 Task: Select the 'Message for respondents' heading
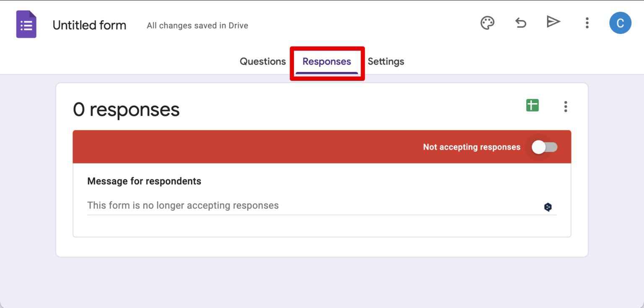144,181
